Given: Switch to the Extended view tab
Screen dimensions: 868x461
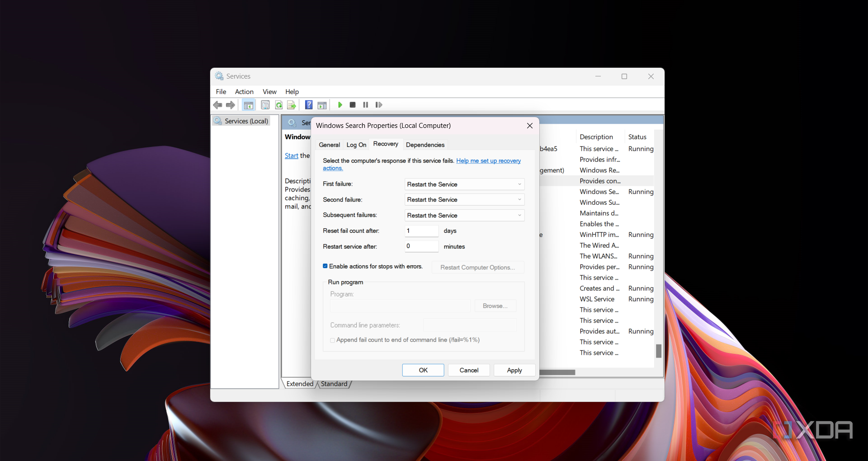Looking at the screenshot, I should click(300, 384).
